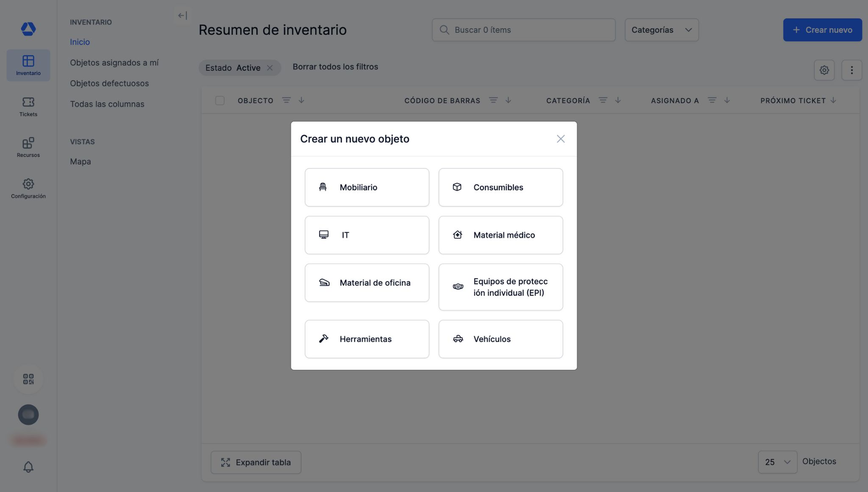The width and height of the screenshot is (868, 492).
Task: Filter the Categoría column
Action: [x=603, y=101]
